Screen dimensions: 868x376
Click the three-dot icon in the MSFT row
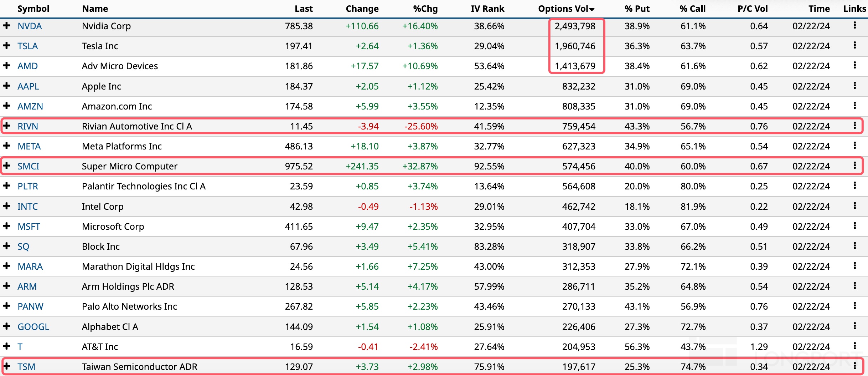click(x=854, y=226)
